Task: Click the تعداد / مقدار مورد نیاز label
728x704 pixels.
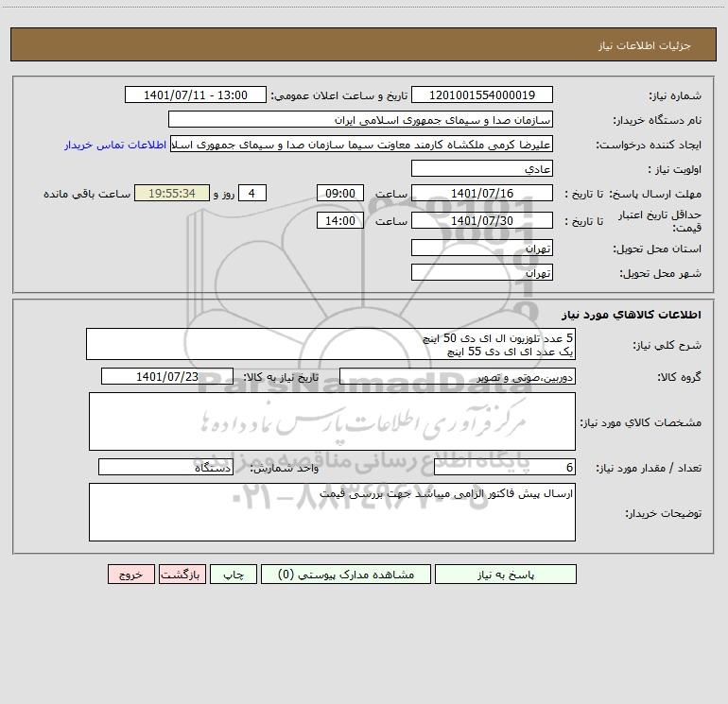Action: [649, 469]
